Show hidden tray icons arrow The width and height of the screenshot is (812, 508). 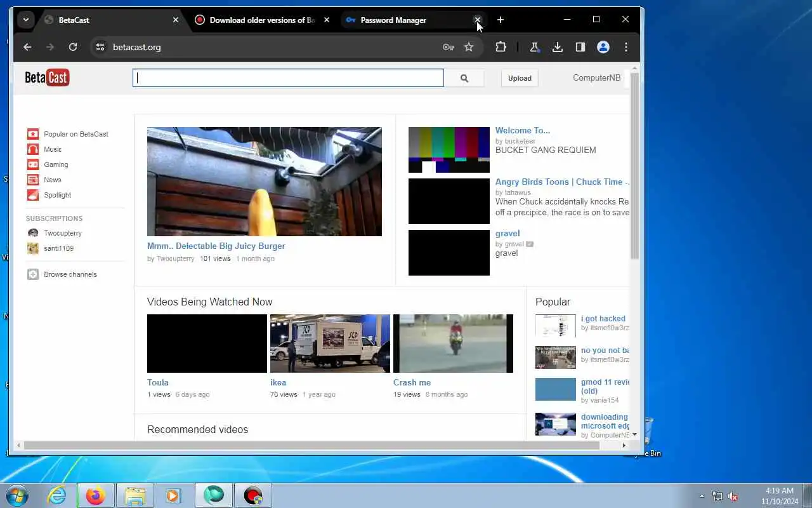coord(702,496)
